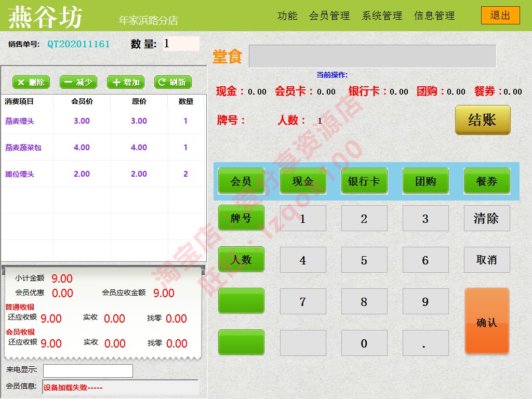
Task: Click the 来电显示 input field
Action: (x=88, y=371)
